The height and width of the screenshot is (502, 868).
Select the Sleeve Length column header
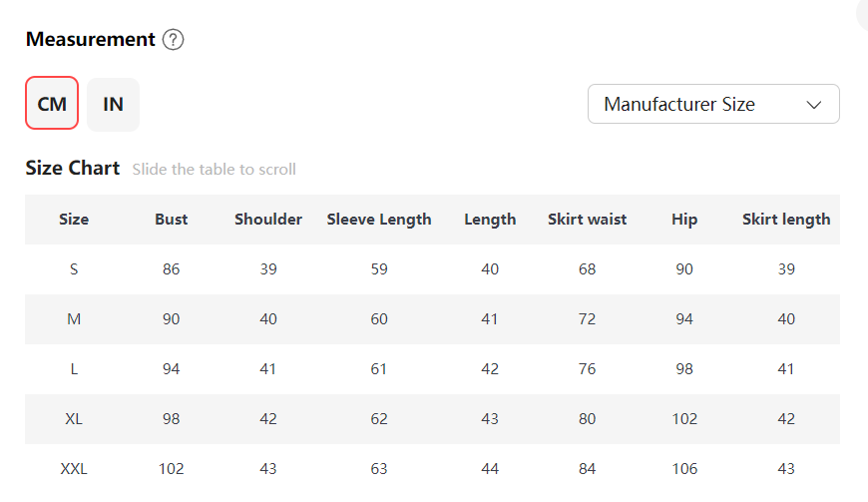tap(379, 220)
